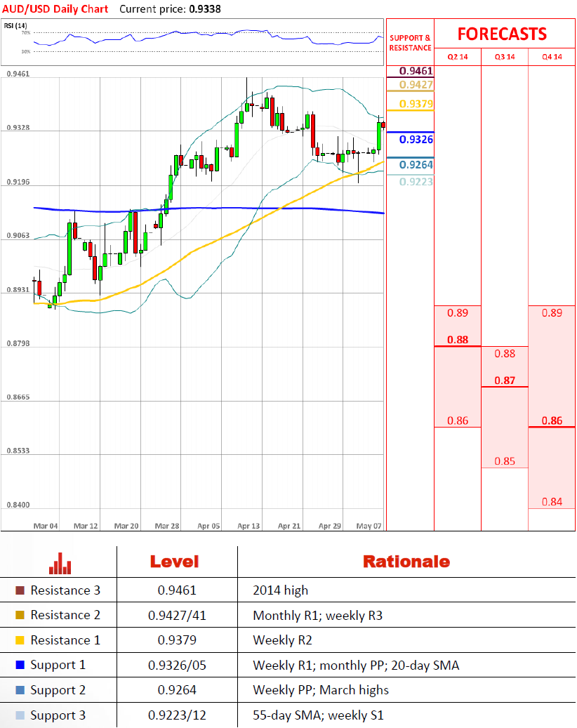
Task: Click the 0.9427 resistance level marker
Action: point(416,85)
